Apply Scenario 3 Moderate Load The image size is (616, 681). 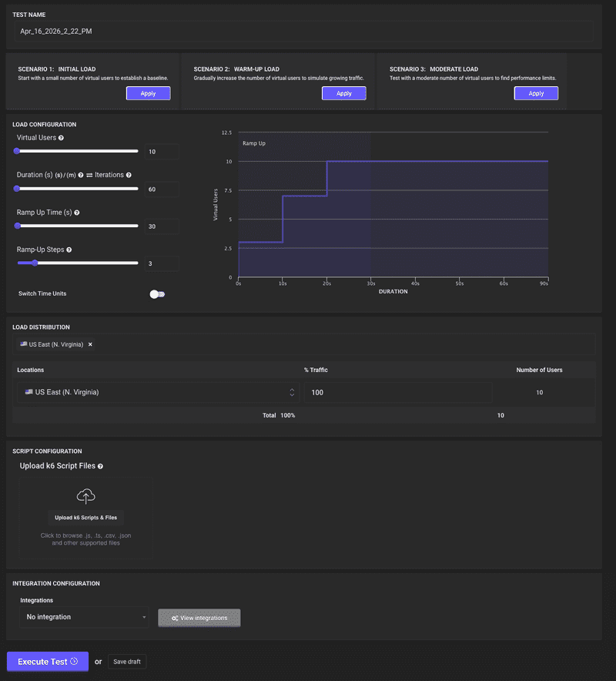point(536,93)
